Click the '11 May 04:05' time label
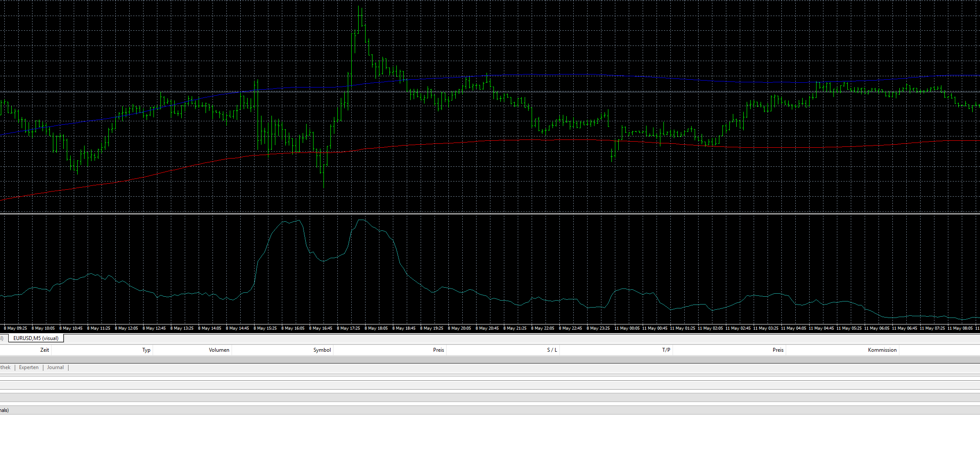This screenshot has width=980, height=457. tap(794, 328)
